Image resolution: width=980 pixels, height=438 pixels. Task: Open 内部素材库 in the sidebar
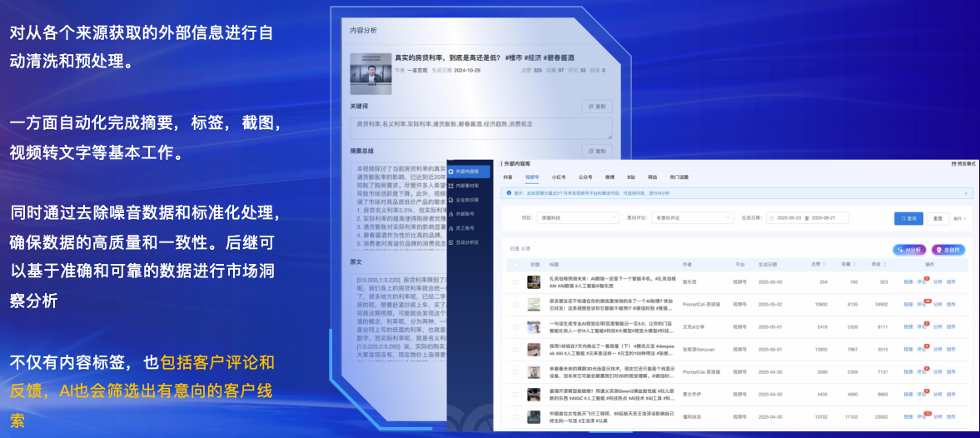pyautogui.click(x=469, y=186)
